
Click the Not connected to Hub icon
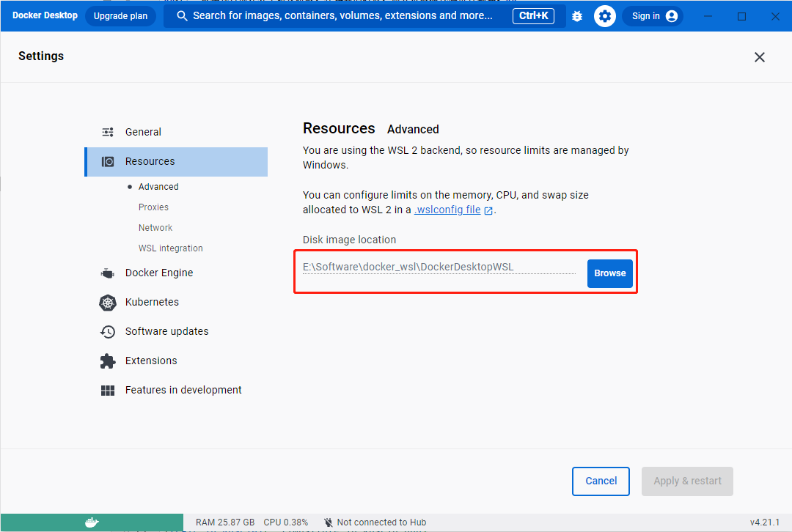click(x=329, y=522)
